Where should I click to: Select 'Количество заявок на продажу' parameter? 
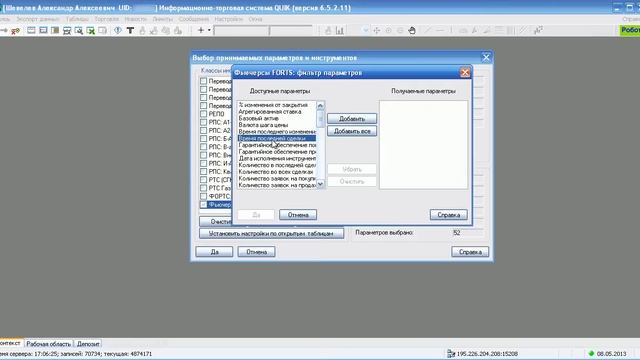[x=277, y=185]
